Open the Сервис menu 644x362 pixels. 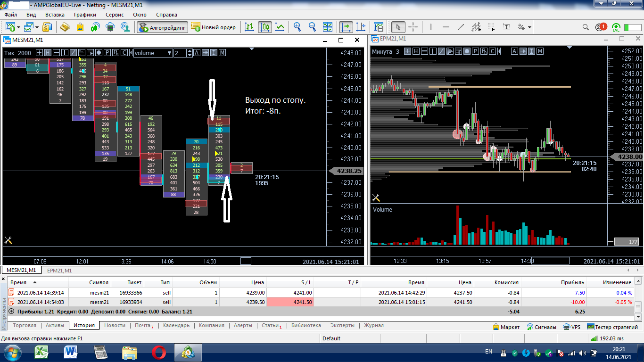point(115,15)
